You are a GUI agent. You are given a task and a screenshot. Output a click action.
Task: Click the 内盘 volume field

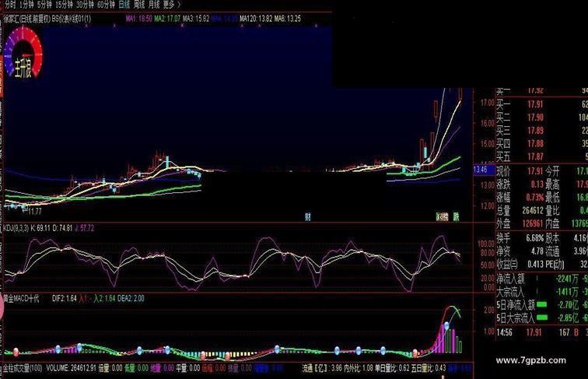point(566,223)
